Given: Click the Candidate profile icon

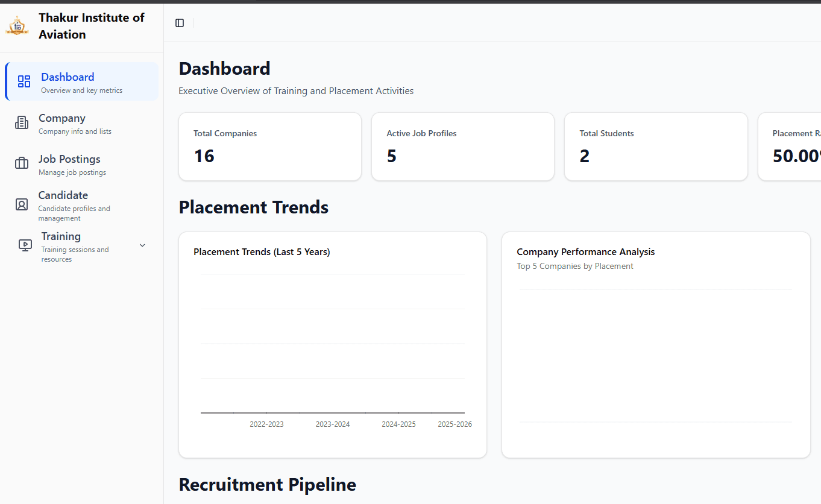Looking at the screenshot, I should (22, 204).
